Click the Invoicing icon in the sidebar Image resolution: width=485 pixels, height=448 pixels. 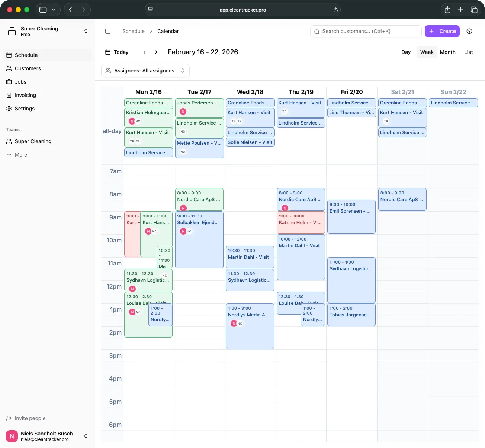(9, 95)
